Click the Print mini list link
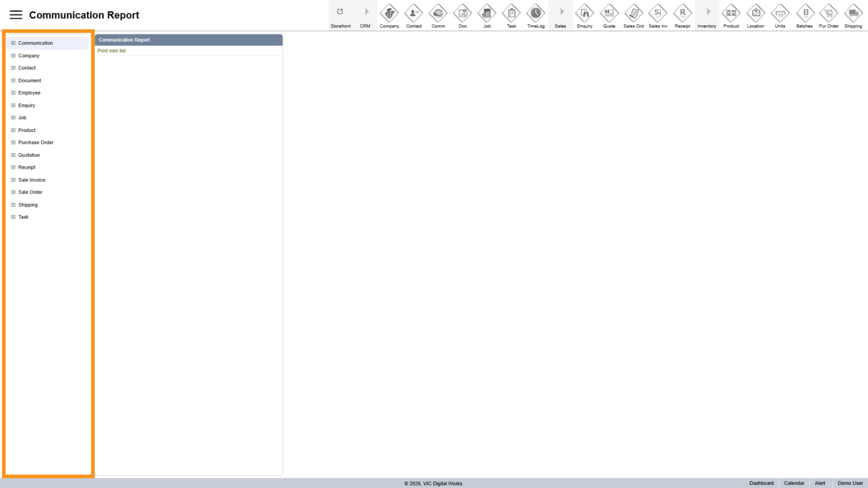Screen dimensions: 868x488 112,51
